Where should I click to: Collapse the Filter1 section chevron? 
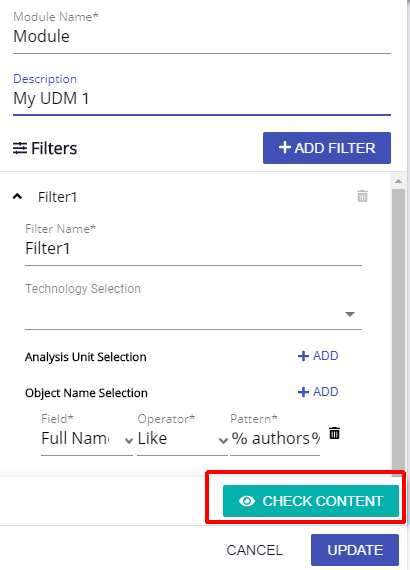(17, 197)
